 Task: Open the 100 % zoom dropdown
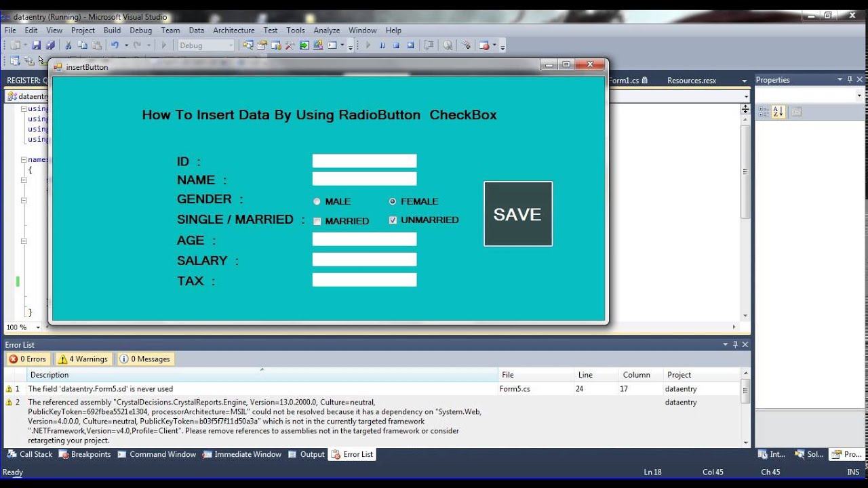38,327
